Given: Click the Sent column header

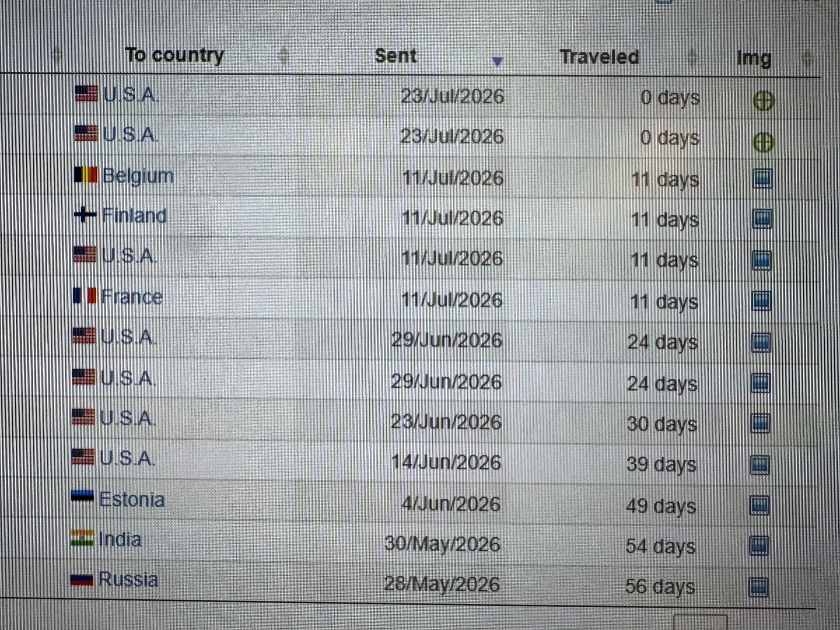Looking at the screenshot, I should point(395,56).
